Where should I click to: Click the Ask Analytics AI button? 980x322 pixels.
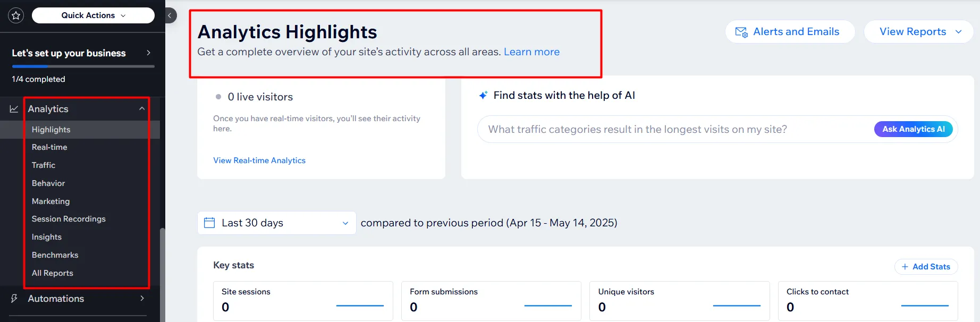coord(913,129)
